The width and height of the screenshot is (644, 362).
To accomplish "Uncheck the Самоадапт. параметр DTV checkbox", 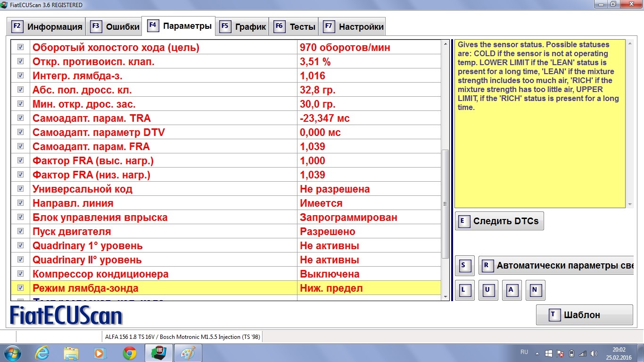I will coord(20,132).
